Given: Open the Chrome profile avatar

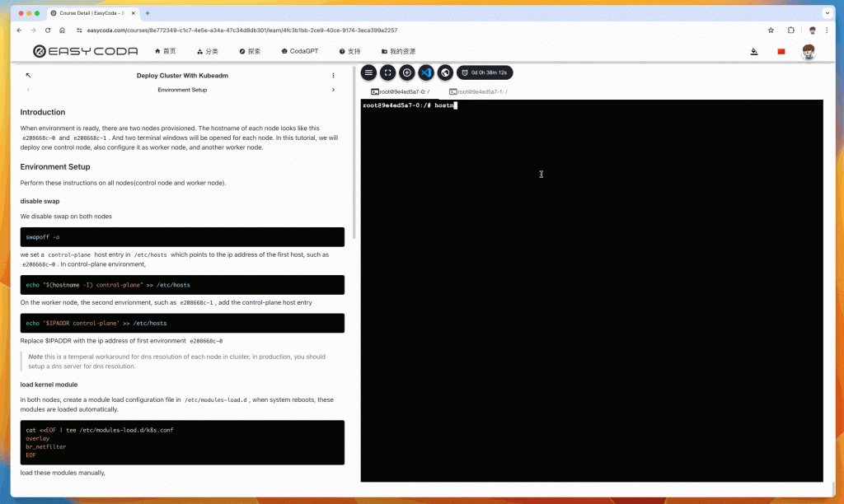Looking at the screenshot, I should (x=812, y=30).
